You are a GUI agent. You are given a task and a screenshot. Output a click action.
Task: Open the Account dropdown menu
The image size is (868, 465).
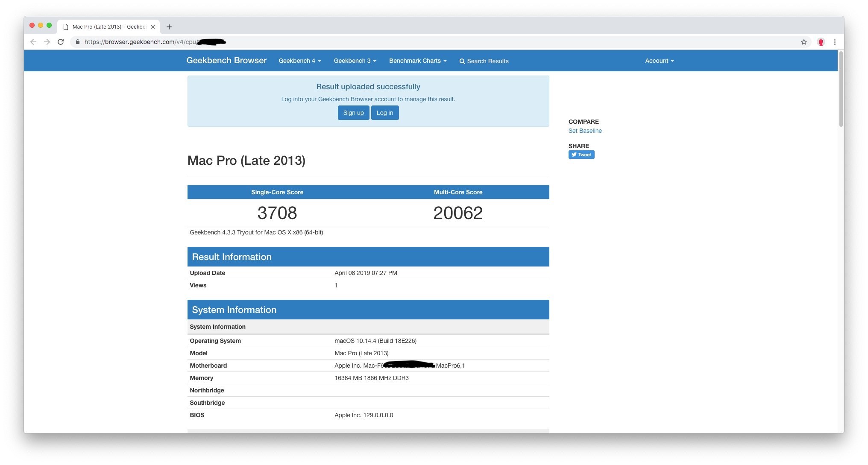coord(659,61)
